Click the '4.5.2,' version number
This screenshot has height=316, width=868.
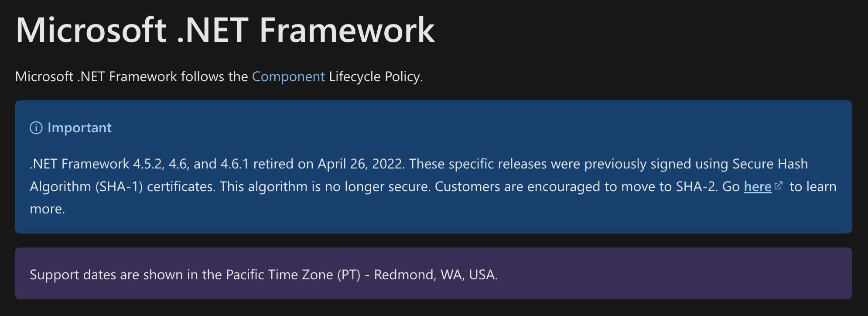tap(148, 164)
